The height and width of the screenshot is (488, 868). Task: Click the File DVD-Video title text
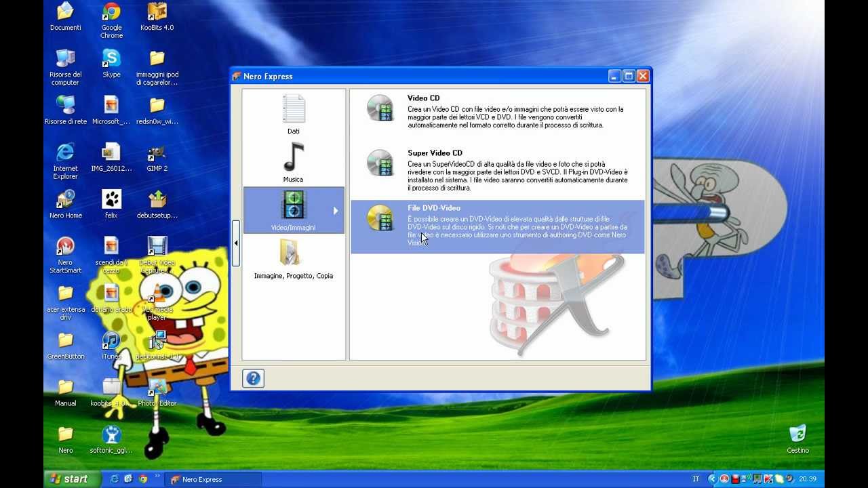[434, 208]
